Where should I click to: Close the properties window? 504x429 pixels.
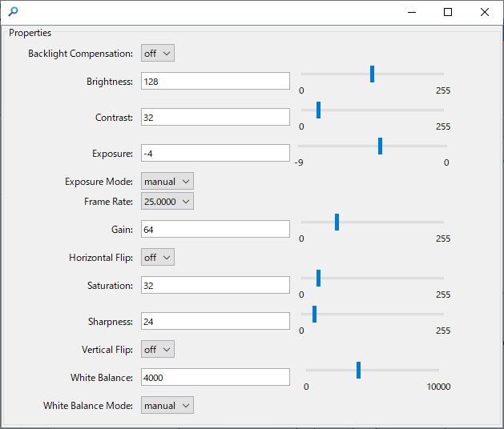(x=485, y=12)
